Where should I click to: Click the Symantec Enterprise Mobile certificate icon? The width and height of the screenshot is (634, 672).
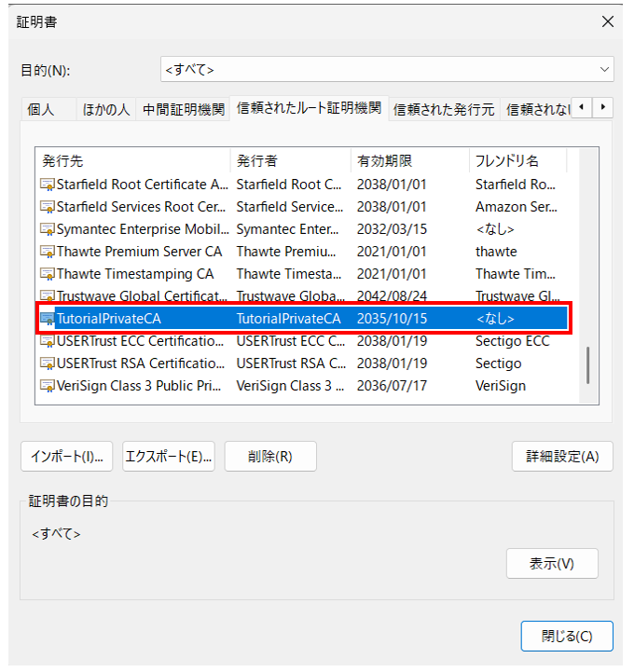click(x=48, y=229)
